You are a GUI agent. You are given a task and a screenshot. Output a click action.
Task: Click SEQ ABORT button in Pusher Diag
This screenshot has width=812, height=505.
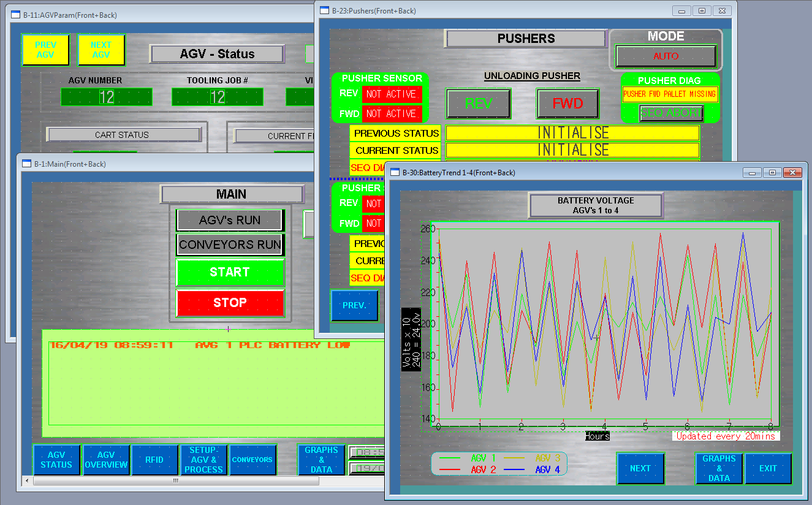(671, 113)
